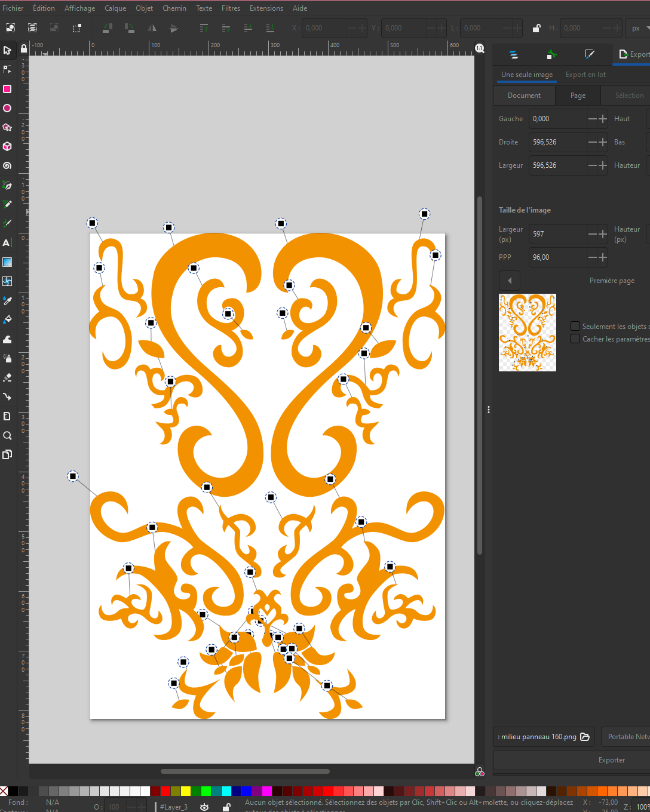Select the Ellipse tool in toolbox
This screenshot has width=650, height=812.
point(7,108)
